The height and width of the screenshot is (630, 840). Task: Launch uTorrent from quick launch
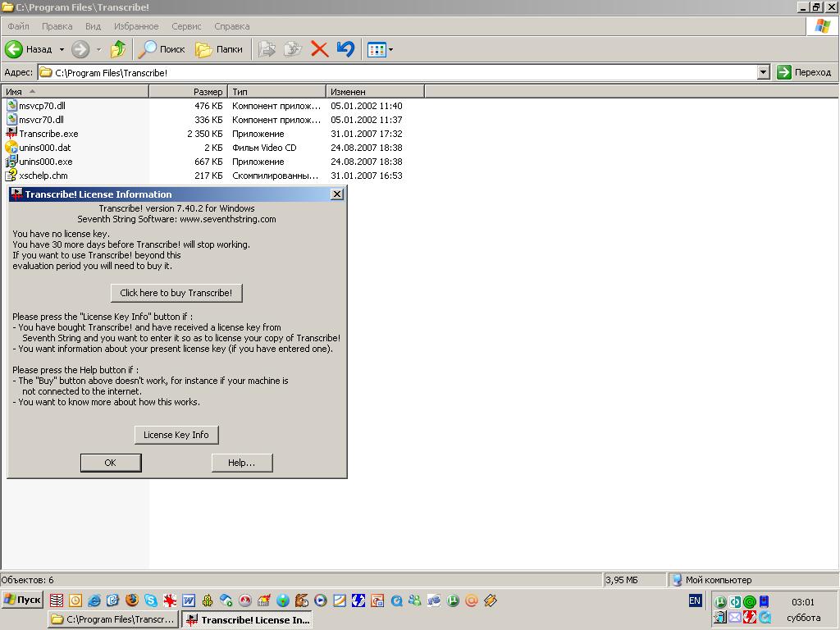pyautogui.click(x=453, y=600)
